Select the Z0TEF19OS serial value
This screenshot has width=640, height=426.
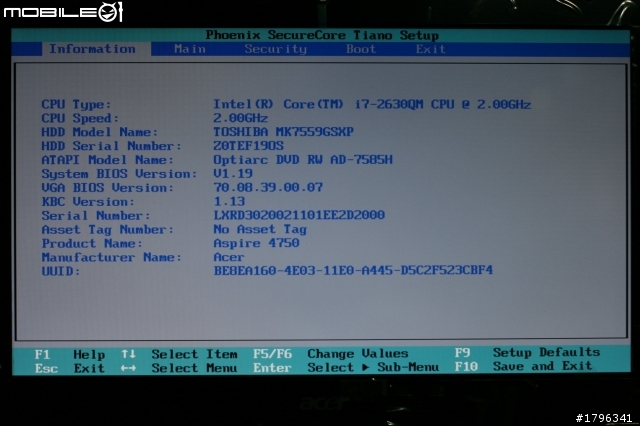pyautogui.click(x=248, y=146)
